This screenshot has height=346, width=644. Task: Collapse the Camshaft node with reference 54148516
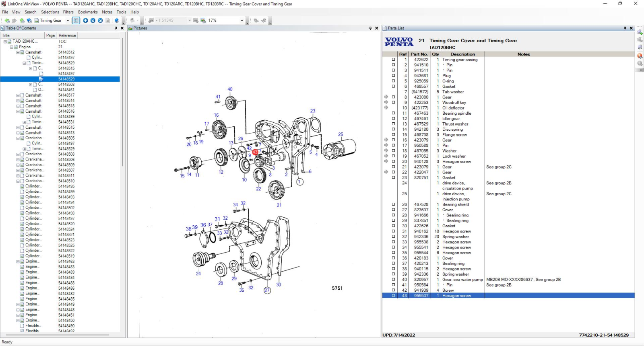point(18,111)
